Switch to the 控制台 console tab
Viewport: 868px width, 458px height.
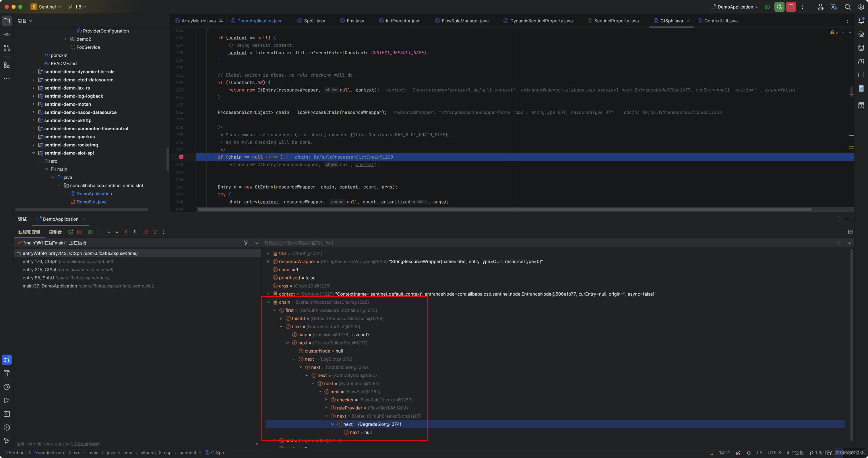[x=55, y=232]
